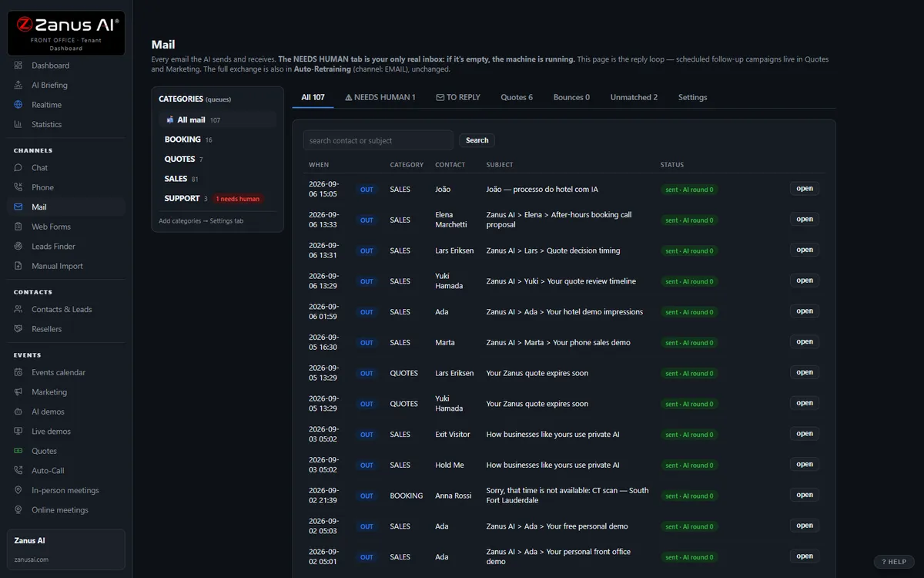Open the Quotes sidebar icon

pyautogui.click(x=18, y=451)
